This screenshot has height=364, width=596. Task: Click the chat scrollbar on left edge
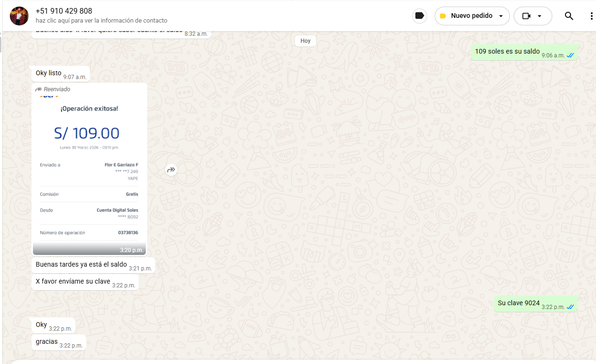[x=1, y=45]
